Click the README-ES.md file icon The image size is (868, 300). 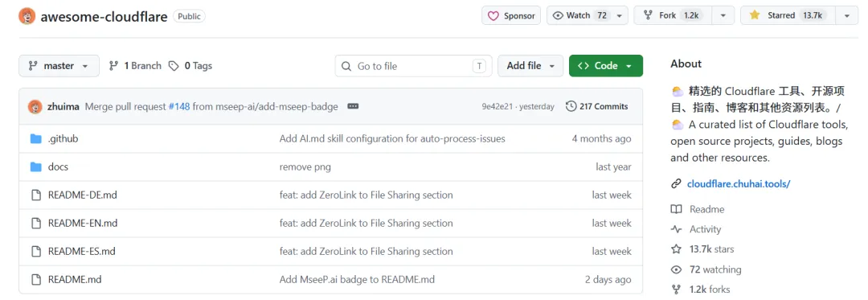(36, 251)
